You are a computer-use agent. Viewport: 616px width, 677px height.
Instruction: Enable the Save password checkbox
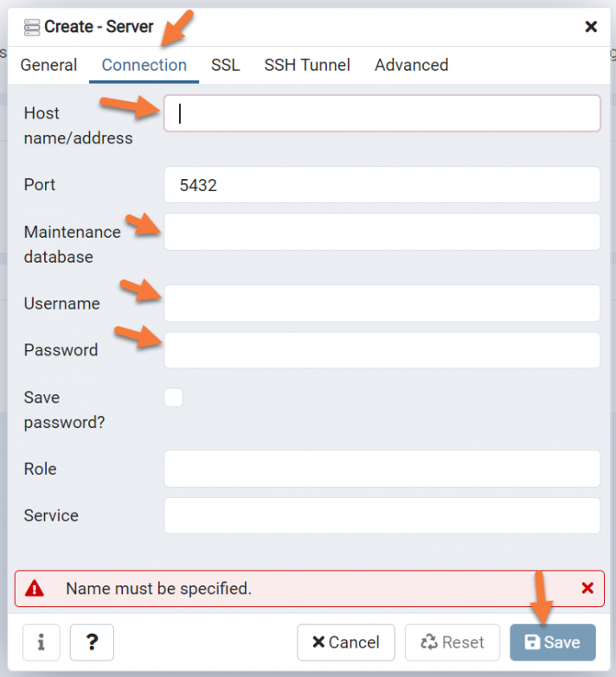pos(174,398)
